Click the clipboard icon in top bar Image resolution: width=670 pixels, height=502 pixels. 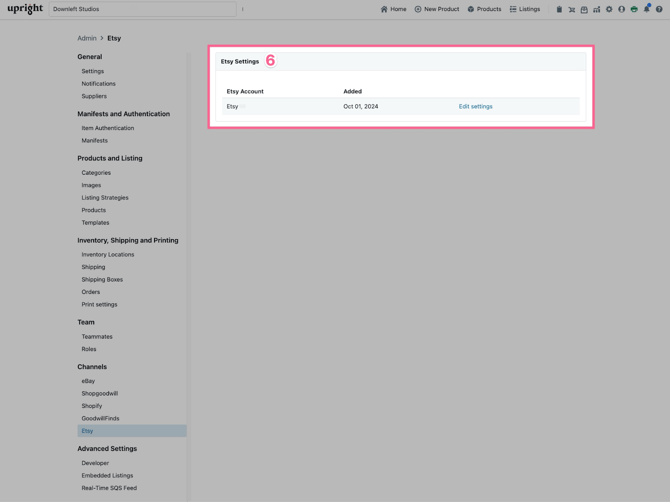point(559,9)
